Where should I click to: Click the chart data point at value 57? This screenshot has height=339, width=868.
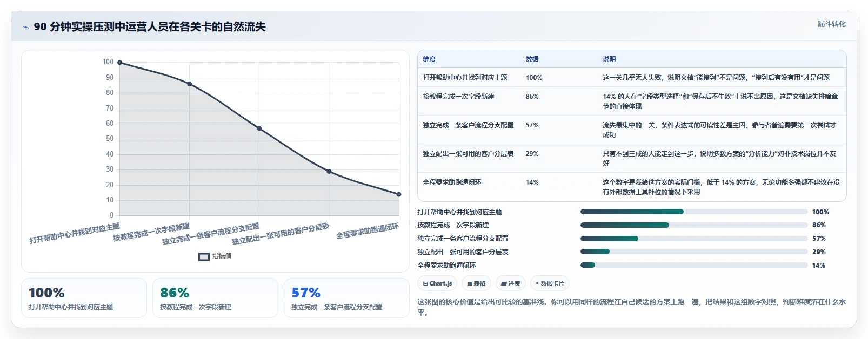(x=259, y=128)
